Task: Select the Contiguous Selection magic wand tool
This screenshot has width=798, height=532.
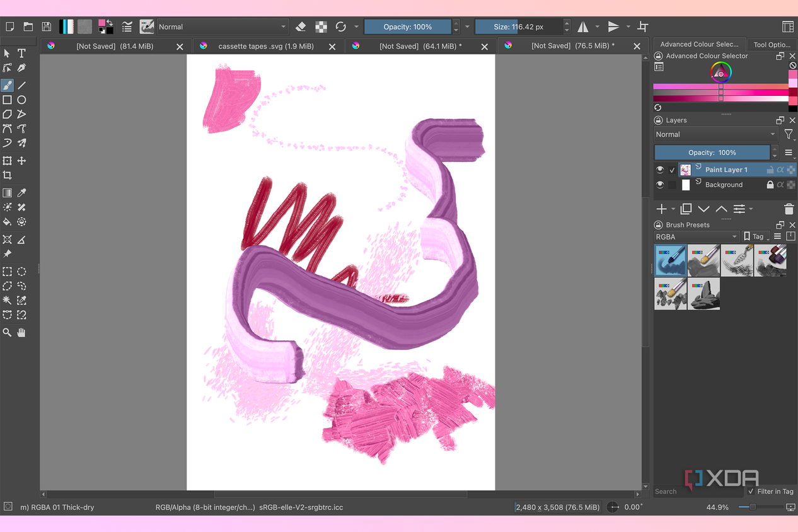Action: [8, 301]
